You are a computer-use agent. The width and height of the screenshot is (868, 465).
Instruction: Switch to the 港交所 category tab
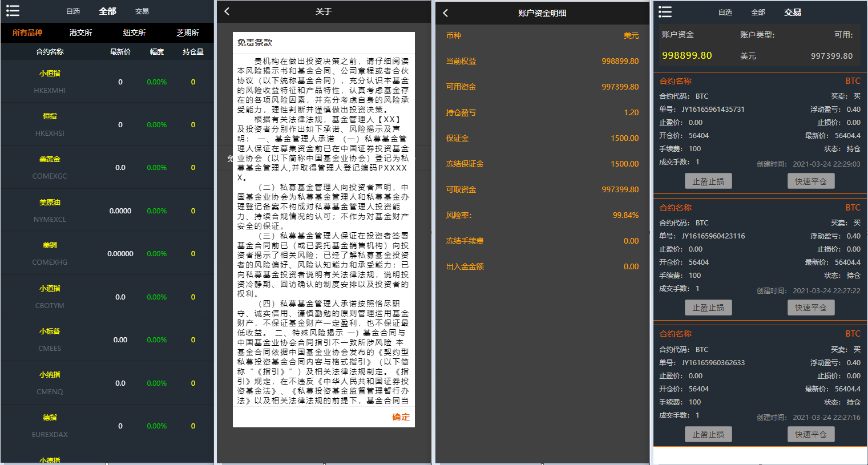[80, 33]
